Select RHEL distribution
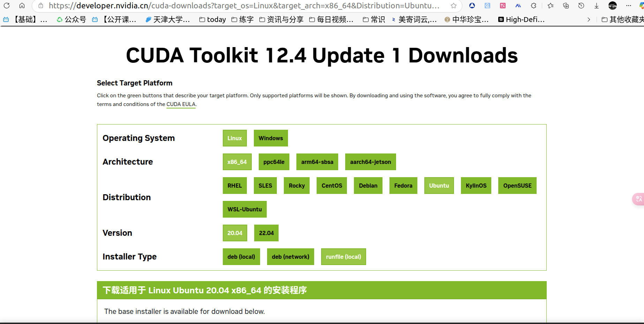This screenshot has width=644, height=324. click(235, 186)
